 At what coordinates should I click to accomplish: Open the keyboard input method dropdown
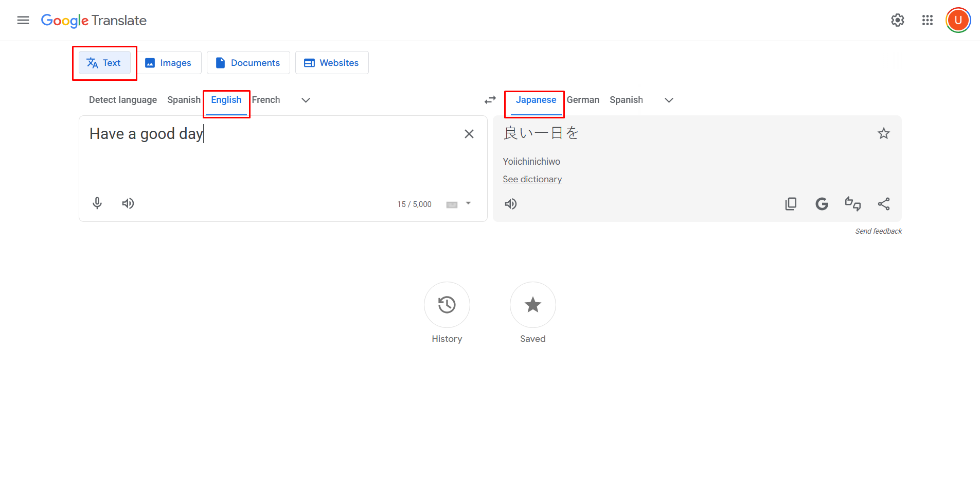tap(467, 204)
